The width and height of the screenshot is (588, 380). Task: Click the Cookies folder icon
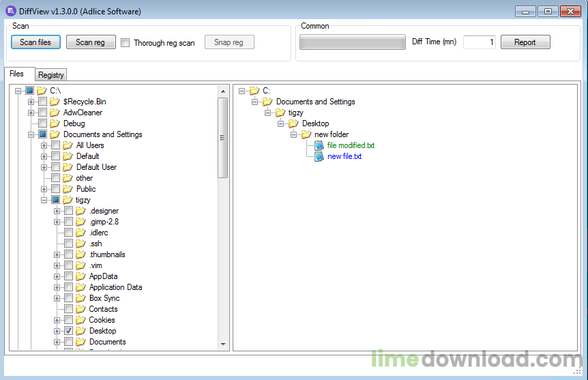(x=80, y=320)
